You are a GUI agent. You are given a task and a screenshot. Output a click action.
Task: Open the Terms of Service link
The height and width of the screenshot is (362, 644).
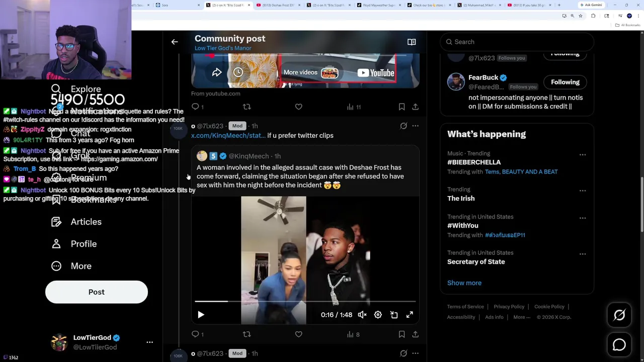pos(465,307)
